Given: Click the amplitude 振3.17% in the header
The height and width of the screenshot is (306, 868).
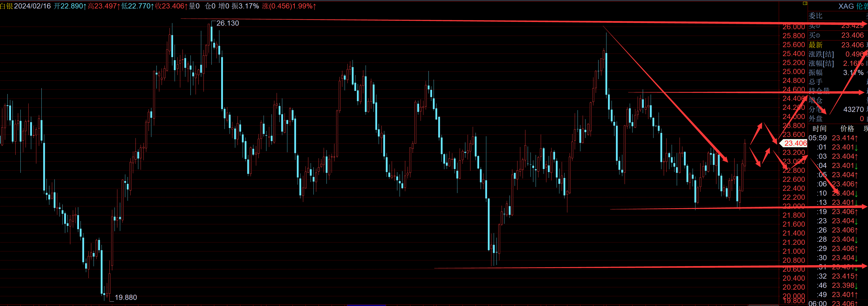Looking at the screenshot, I should pos(245,6).
